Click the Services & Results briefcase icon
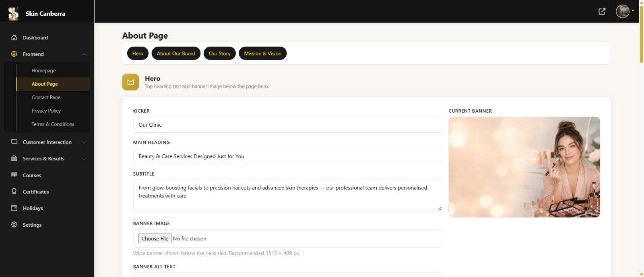This screenshot has height=277, width=644. [x=14, y=158]
